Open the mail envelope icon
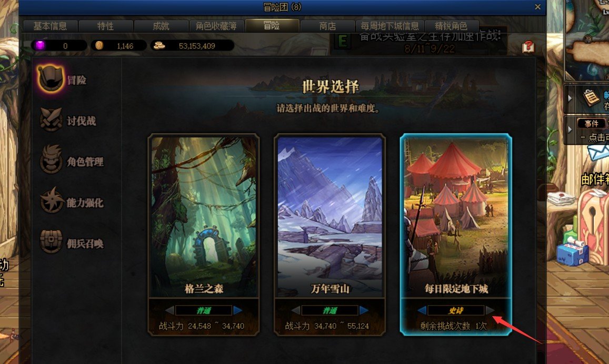609x364 pixels. click(598, 153)
